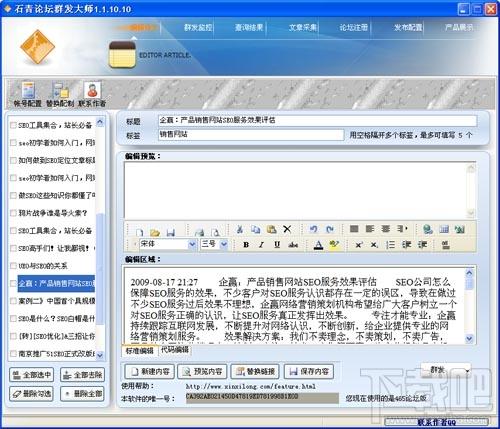Check 鸦片战争谁是导火索 item
This screenshot has width=500, height=429.
click(x=13, y=213)
